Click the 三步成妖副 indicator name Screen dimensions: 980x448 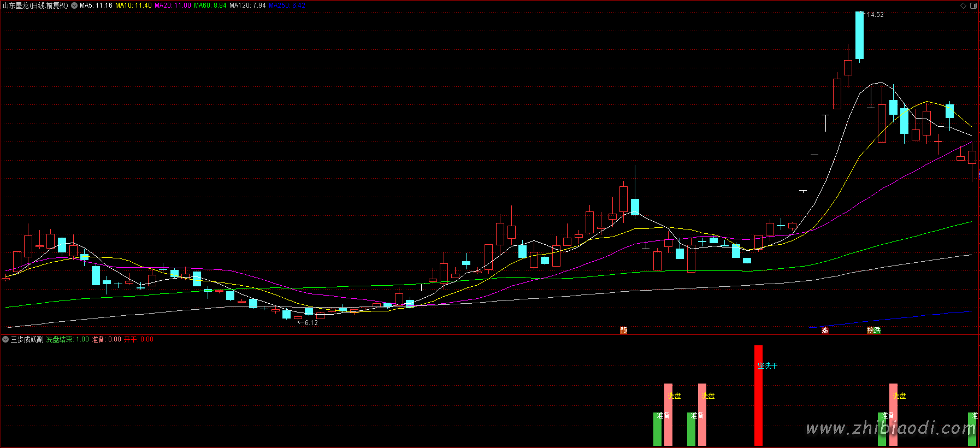tap(27, 339)
